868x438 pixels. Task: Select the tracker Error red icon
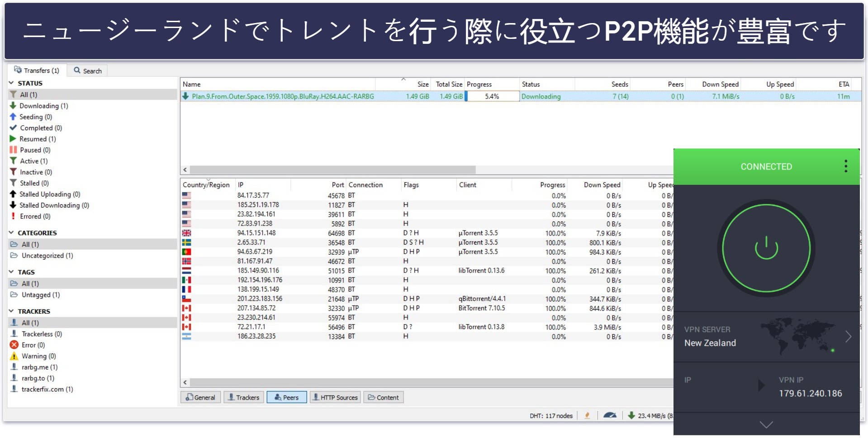pyautogui.click(x=14, y=345)
